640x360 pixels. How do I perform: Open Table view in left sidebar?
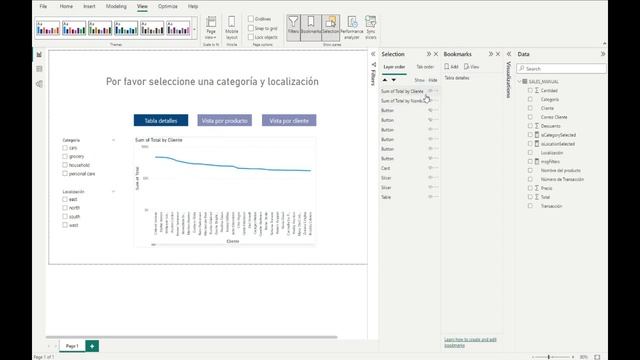(x=39, y=69)
